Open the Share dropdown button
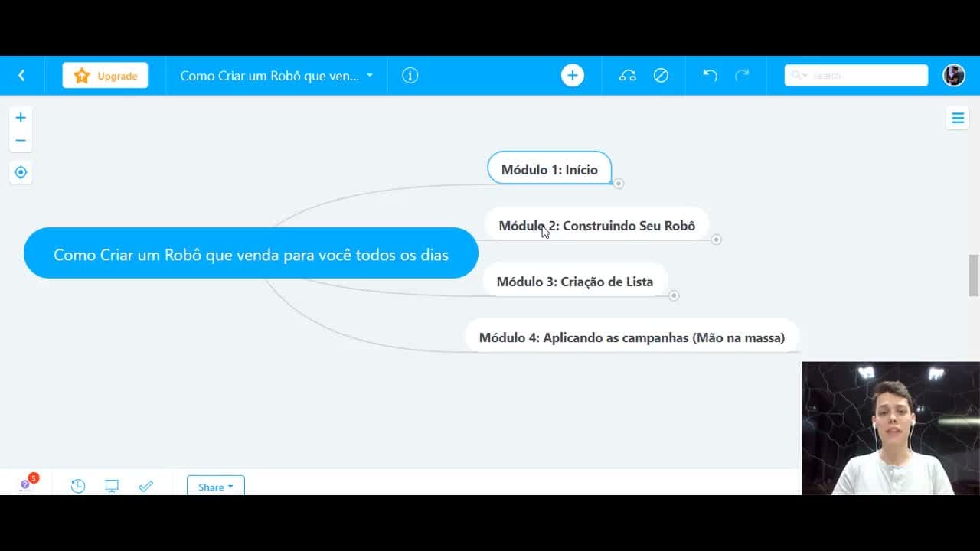980x551 pixels. [x=216, y=486]
